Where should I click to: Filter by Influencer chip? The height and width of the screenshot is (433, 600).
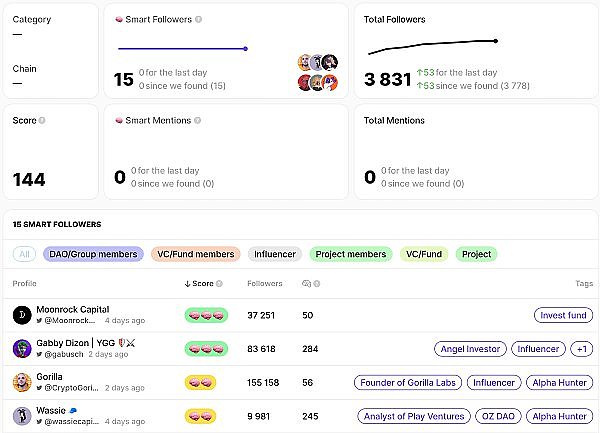(274, 254)
